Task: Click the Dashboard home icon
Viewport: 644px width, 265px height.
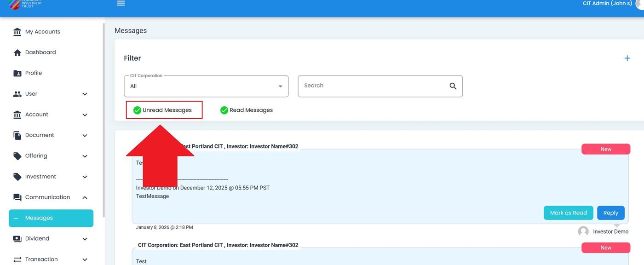Action: point(17,52)
